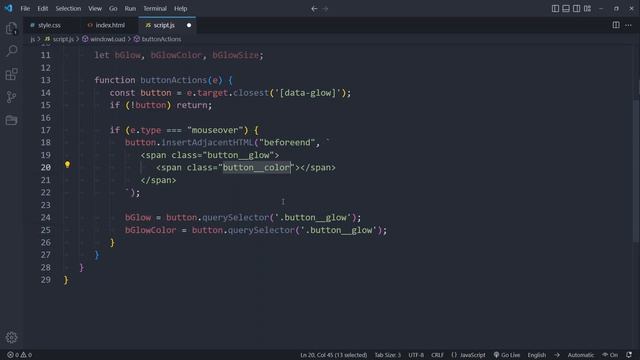Click querySelector on line 24
Image resolution: width=640 pixels, height=360 pixels.
coord(236,218)
